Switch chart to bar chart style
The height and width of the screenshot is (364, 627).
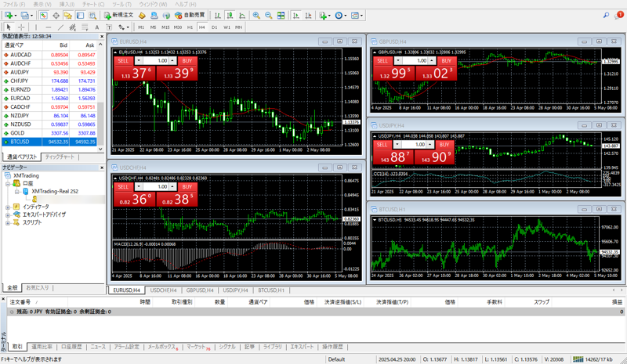218,15
